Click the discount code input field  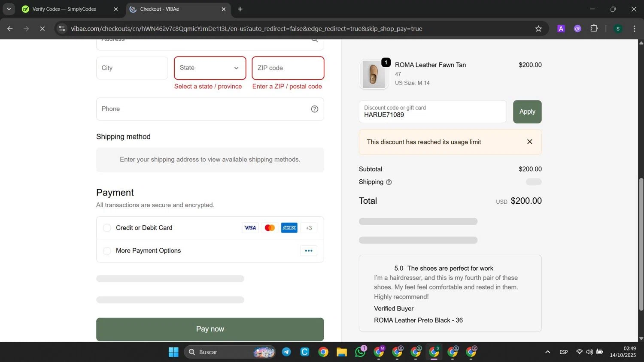pyautogui.click(x=433, y=112)
